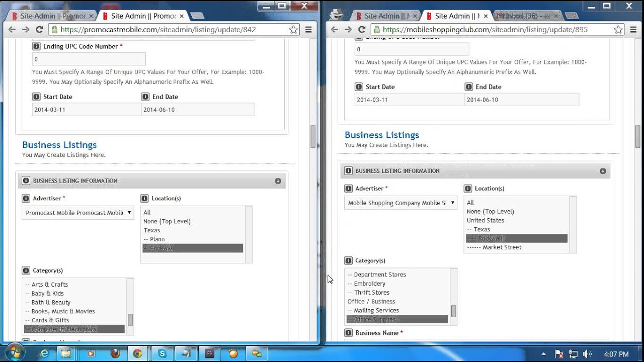The height and width of the screenshot is (362, 644).
Task: Collapse Business Listing Information in mobileshoppingclub window
Action: 603,171
